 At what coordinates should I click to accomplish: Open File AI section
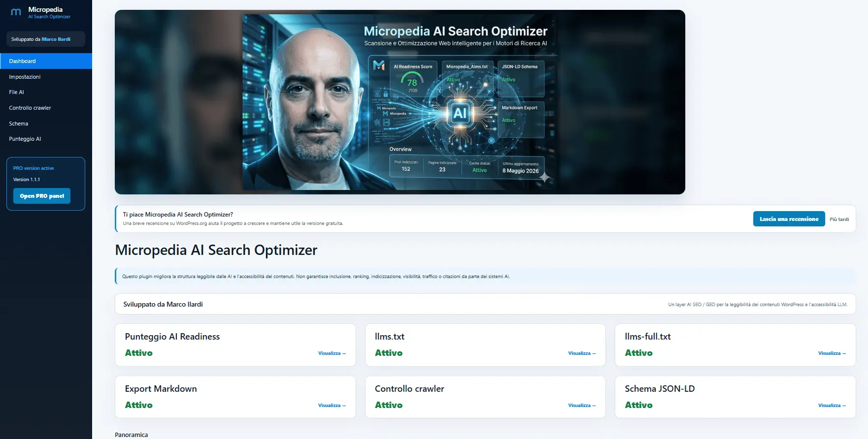point(46,92)
